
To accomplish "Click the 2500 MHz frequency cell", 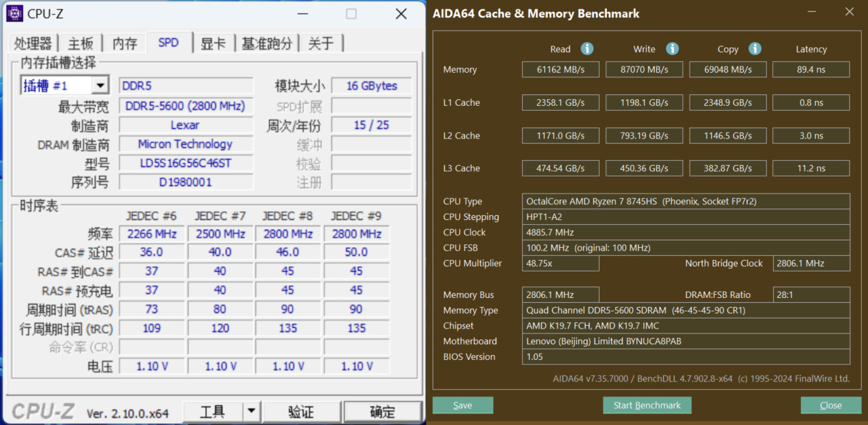I will 220,234.
